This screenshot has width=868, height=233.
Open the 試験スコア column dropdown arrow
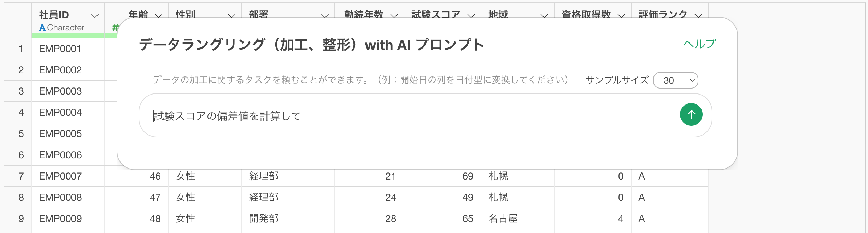(x=471, y=16)
